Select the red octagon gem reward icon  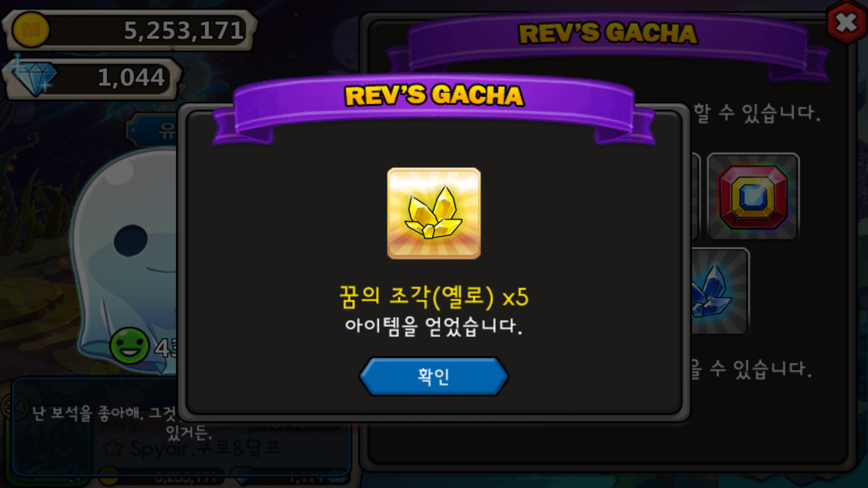(x=753, y=197)
